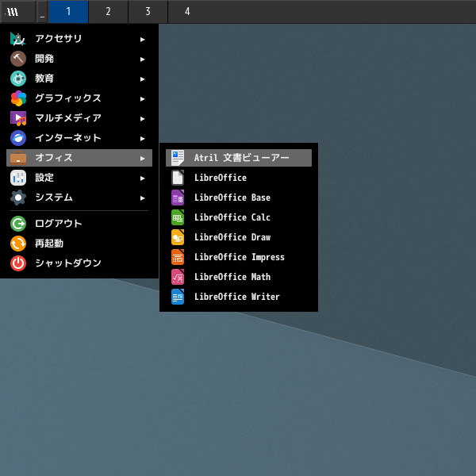Open the マルチメディア menu category
Viewport: 476px width, 476px height.
(67, 118)
